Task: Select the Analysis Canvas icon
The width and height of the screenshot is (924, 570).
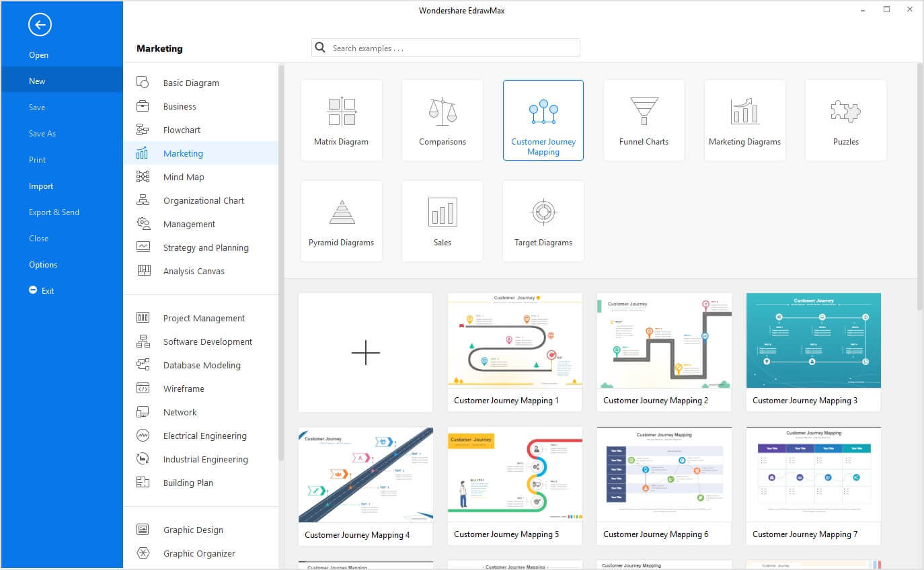Action: point(143,271)
